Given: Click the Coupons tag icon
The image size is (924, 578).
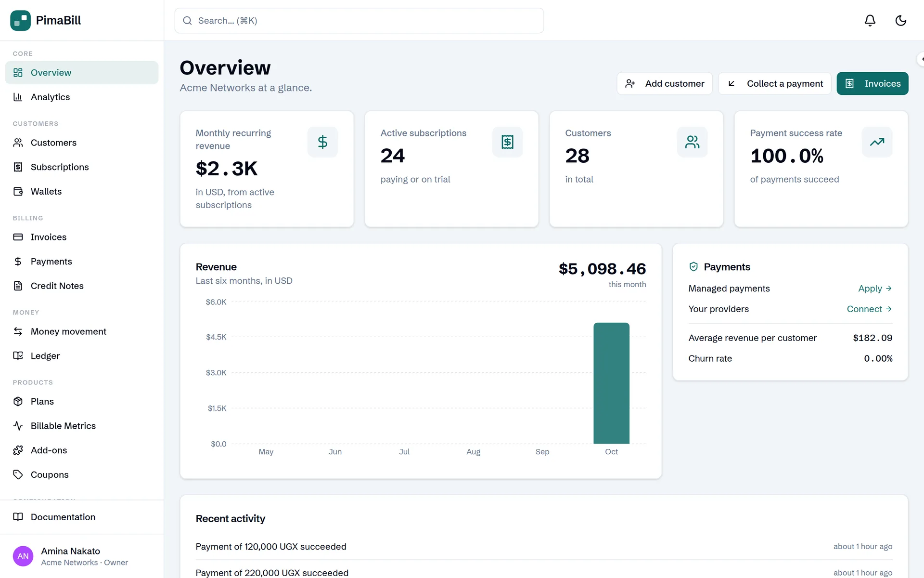Looking at the screenshot, I should click(18, 474).
